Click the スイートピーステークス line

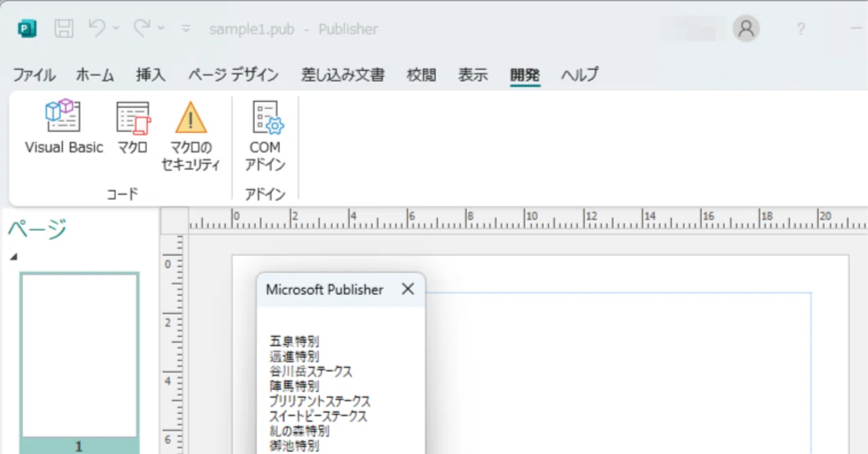(x=318, y=416)
